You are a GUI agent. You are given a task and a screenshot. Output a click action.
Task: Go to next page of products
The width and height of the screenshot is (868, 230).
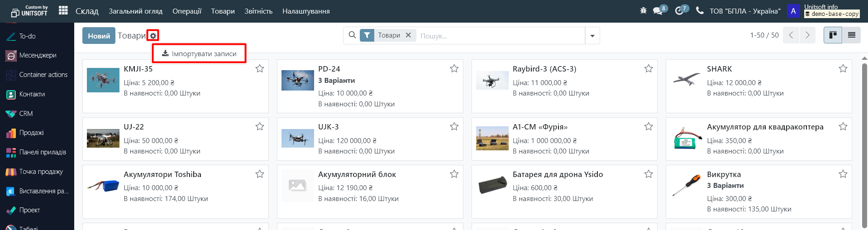coord(807,35)
